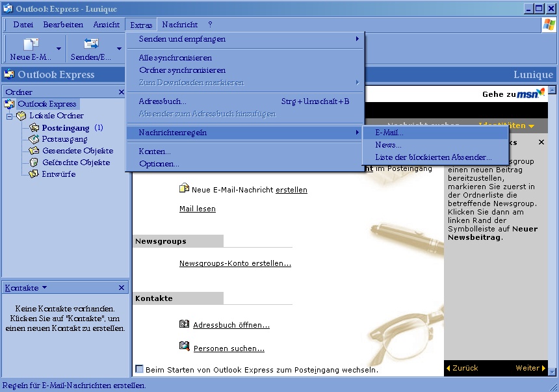Enable 'Beim Starten zum Posteingang wechseln' checkbox
Image resolution: width=559 pixels, height=392 pixels.
tap(139, 369)
